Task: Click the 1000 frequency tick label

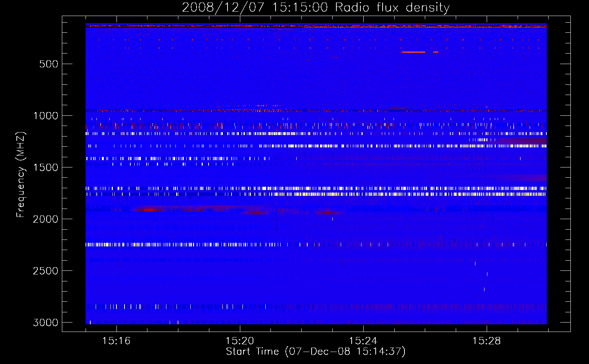Action: coord(46,116)
